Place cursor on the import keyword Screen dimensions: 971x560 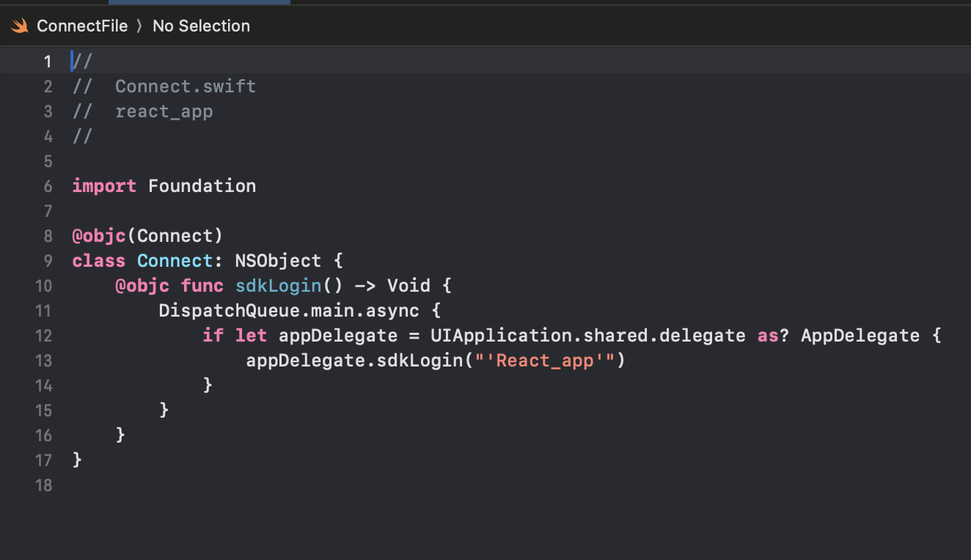(x=104, y=186)
